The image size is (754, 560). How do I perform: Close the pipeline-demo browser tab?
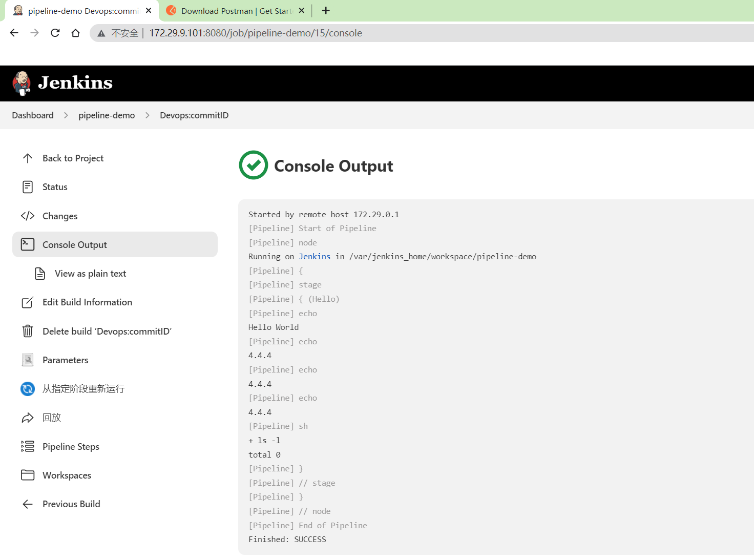coord(149,10)
